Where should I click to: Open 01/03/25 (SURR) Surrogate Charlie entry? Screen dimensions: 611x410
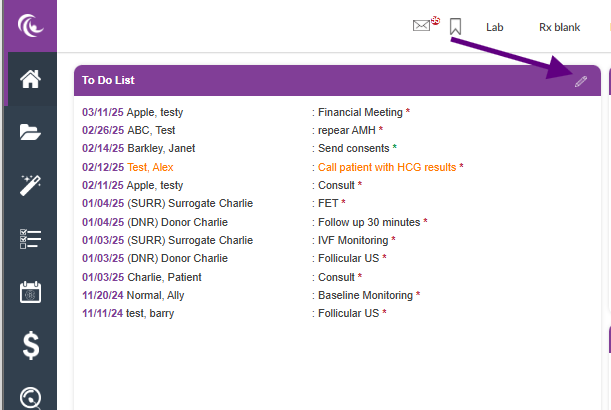(x=167, y=240)
